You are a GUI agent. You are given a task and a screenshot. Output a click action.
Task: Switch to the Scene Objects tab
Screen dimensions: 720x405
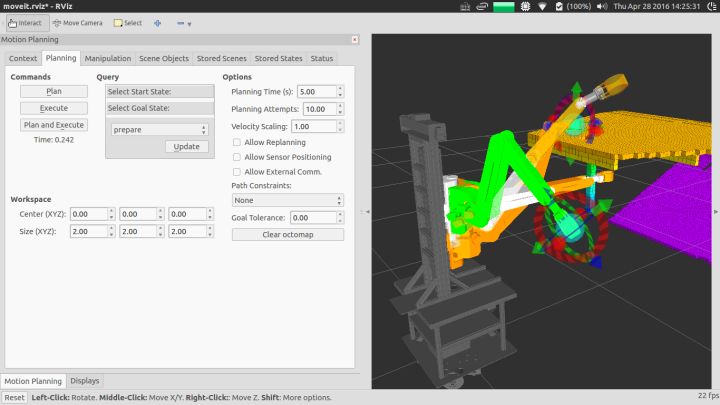coord(164,58)
